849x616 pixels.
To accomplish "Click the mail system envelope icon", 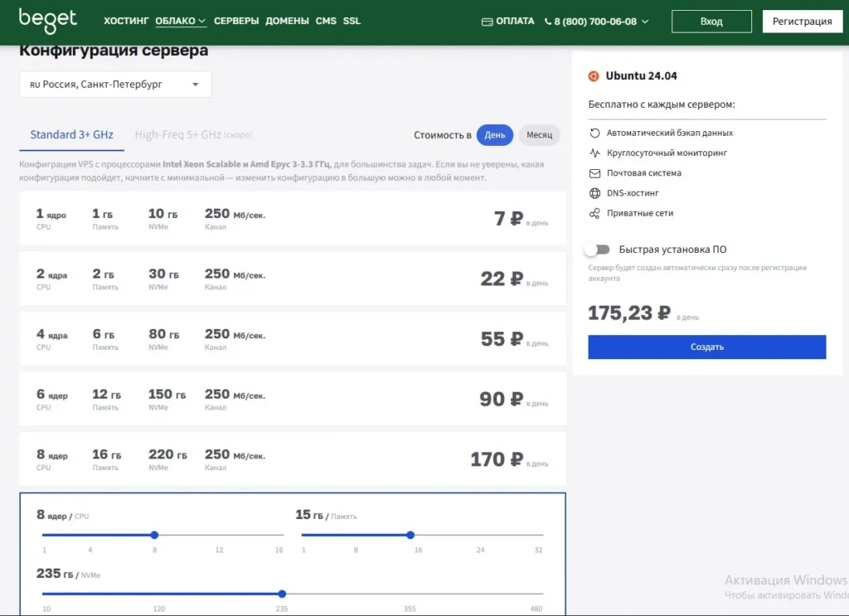I will [594, 173].
